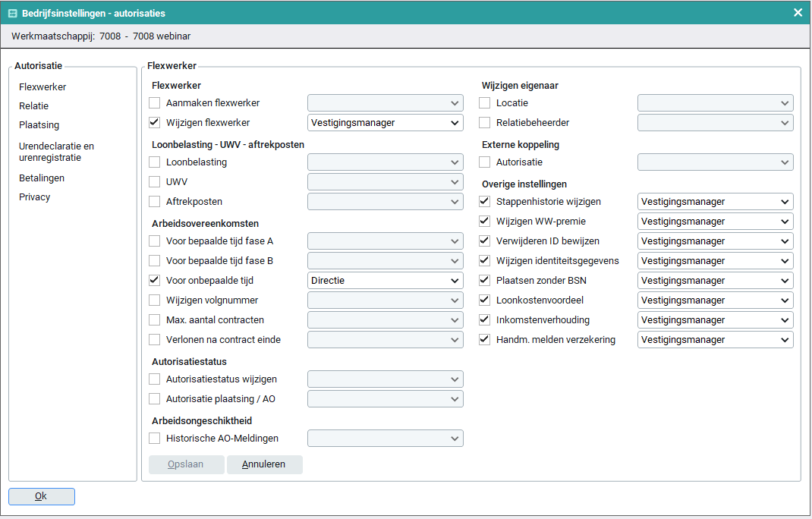Uncheck Wijzigen flexwerker checkbox
Image resolution: width=812 pixels, height=519 pixels.
[x=155, y=123]
